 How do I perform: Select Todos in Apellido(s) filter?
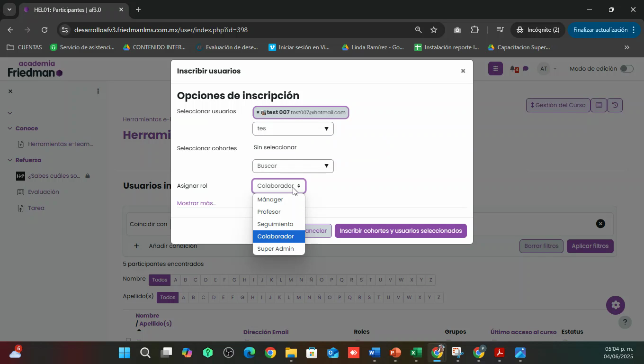pyautogui.click(x=168, y=298)
